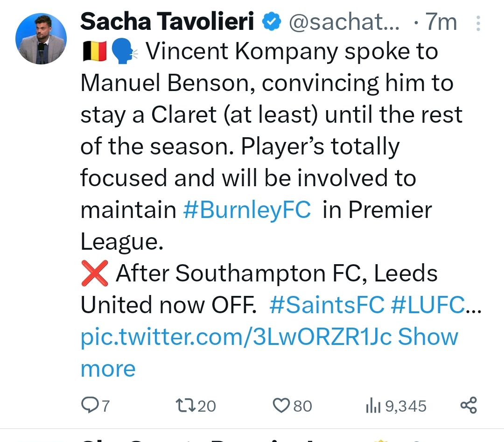Open the three-dot more options menu
Screen dimensions: 504x442
[477, 23]
